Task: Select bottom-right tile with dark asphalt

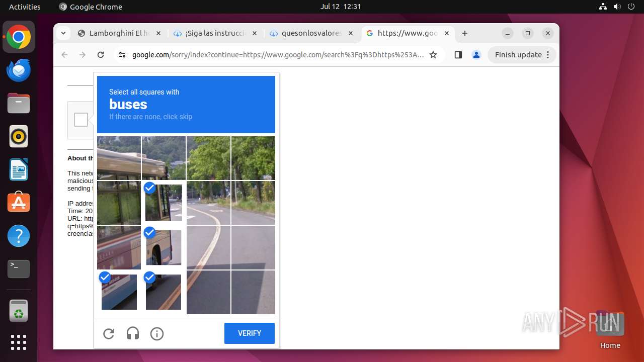Action: pos(253,292)
